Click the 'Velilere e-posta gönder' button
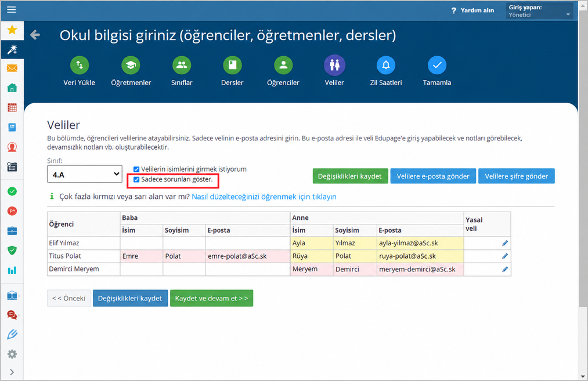This screenshot has height=381, width=588. pyautogui.click(x=433, y=176)
